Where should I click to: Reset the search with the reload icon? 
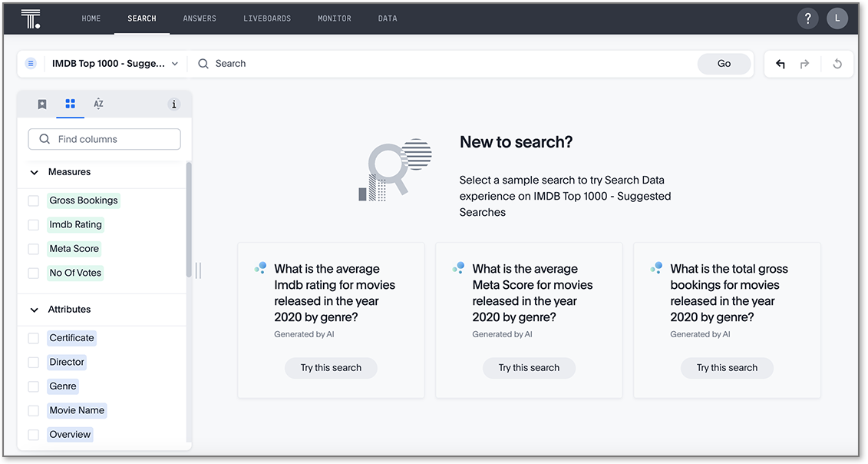click(837, 64)
